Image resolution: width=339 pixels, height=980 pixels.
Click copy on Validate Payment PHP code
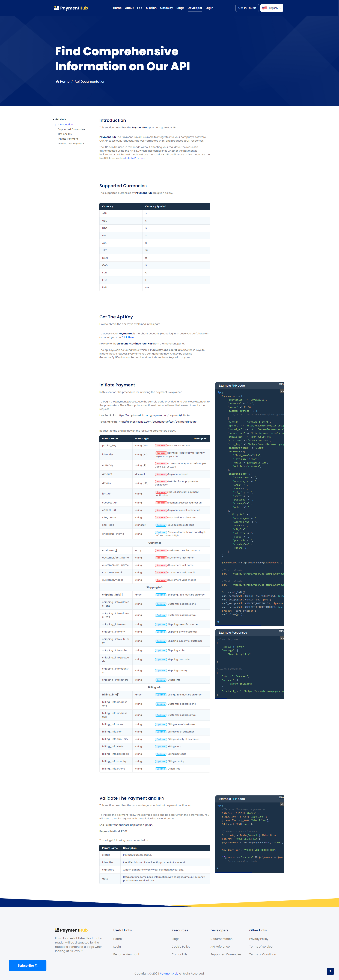click(281, 797)
